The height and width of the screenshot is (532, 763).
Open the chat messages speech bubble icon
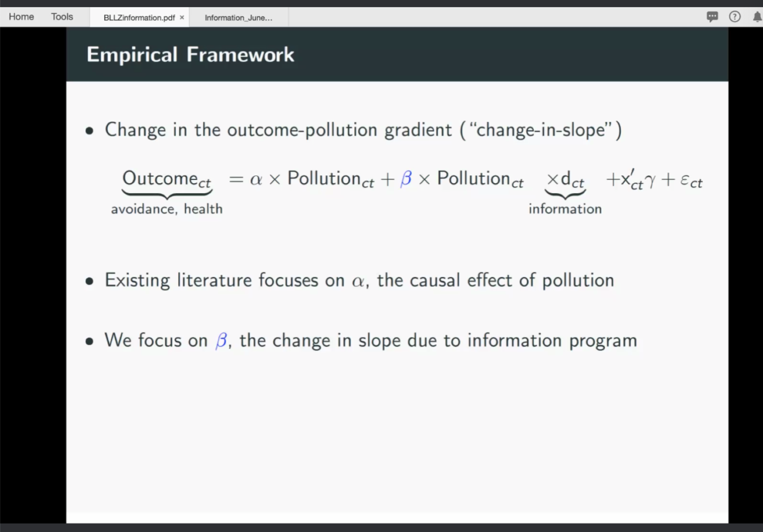click(712, 17)
